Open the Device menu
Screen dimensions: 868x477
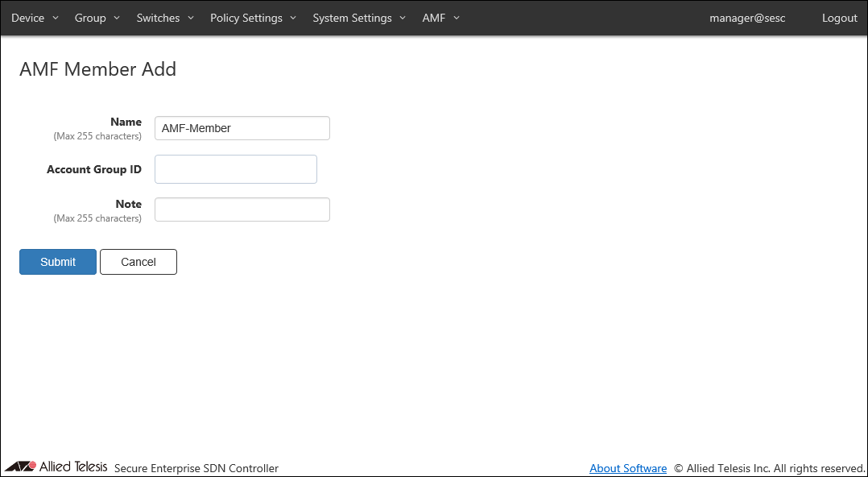[x=35, y=18]
